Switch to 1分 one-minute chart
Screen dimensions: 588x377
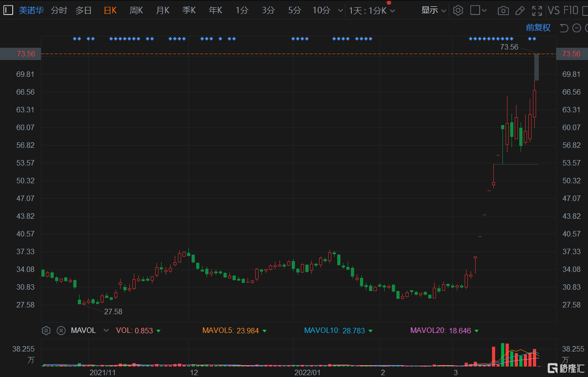[x=242, y=10]
